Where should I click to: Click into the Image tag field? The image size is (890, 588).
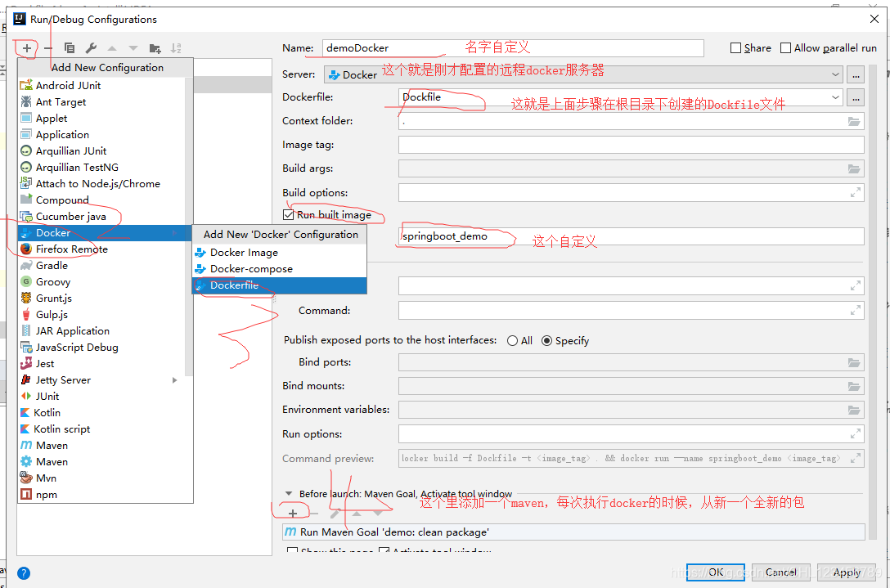tap(632, 145)
